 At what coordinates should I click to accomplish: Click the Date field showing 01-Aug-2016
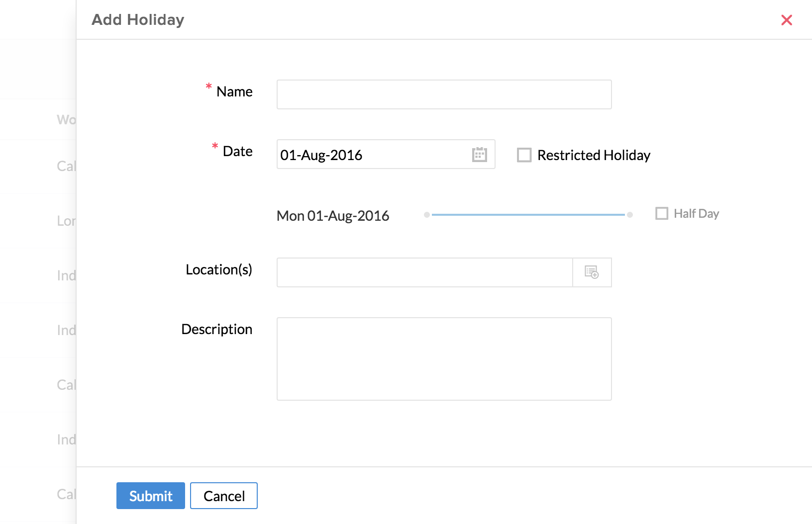(373, 155)
